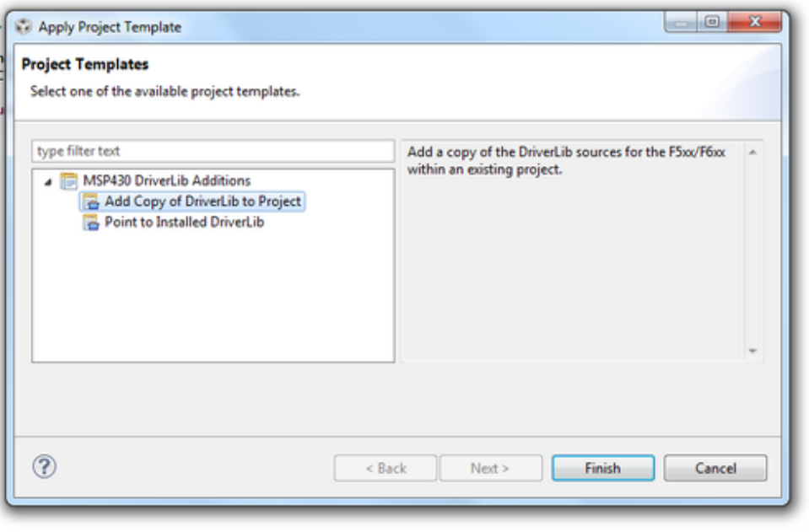This screenshot has width=809, height=532.
Task: Select Add Copy of DriverLib to Project
Action: (202, 202)
